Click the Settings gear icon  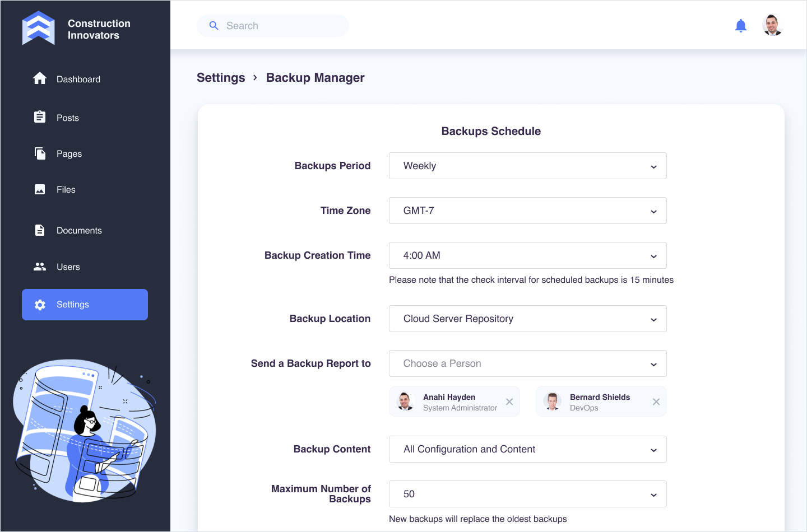click(x=40, y=305)
